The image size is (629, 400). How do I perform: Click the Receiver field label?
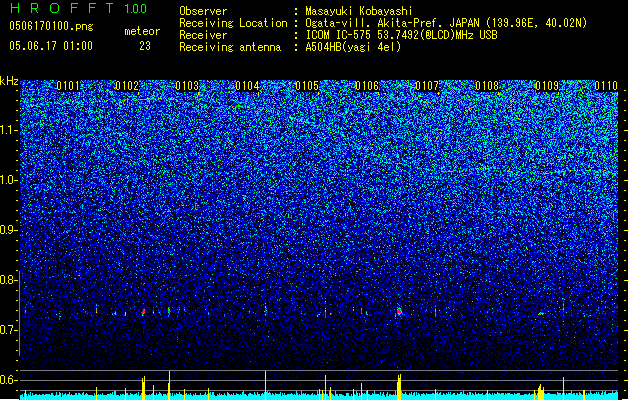[203, 35]
